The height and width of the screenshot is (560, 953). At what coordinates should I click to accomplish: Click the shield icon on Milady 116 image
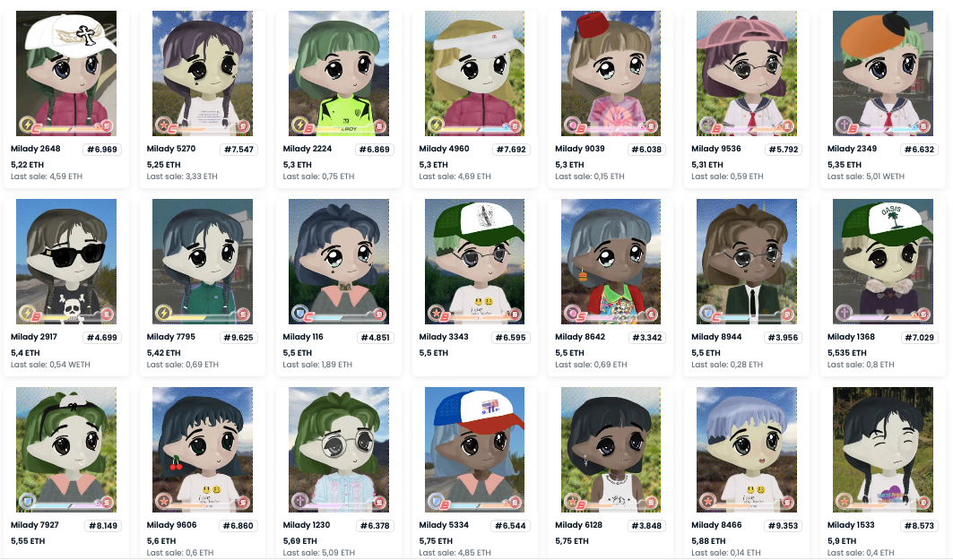[x=299, y=313]
